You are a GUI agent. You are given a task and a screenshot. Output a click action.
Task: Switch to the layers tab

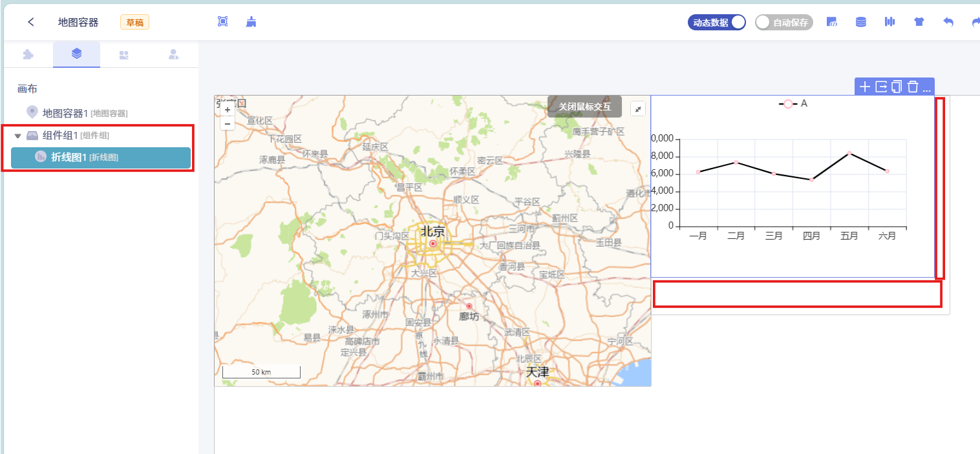tap(76, 54)
